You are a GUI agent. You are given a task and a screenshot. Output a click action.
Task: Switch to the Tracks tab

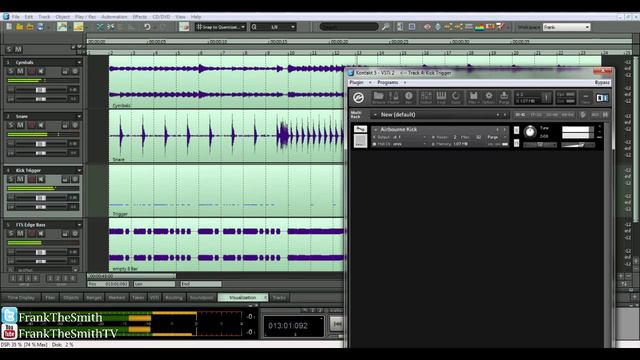279,298
